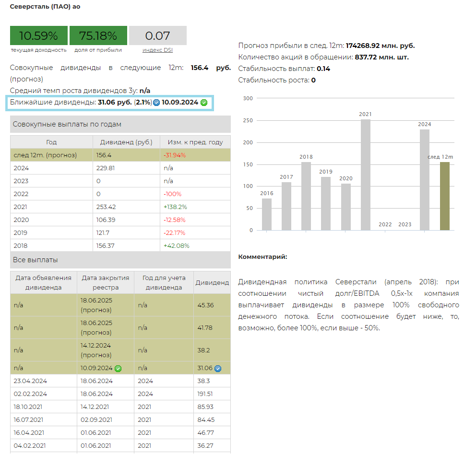Click blue badge icon beside 2.1% yield
Image resolution: width=476 pixels, height=466 pixels.
[x=156, y=103]
